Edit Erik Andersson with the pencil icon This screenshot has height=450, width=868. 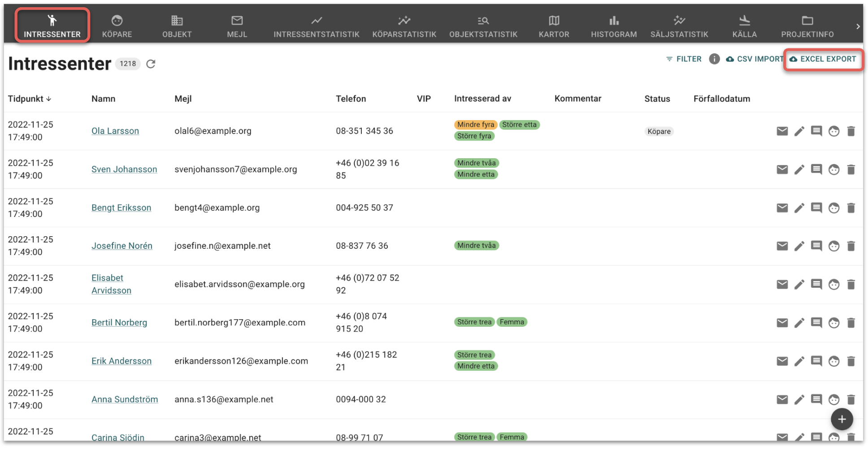click(799, 361)
